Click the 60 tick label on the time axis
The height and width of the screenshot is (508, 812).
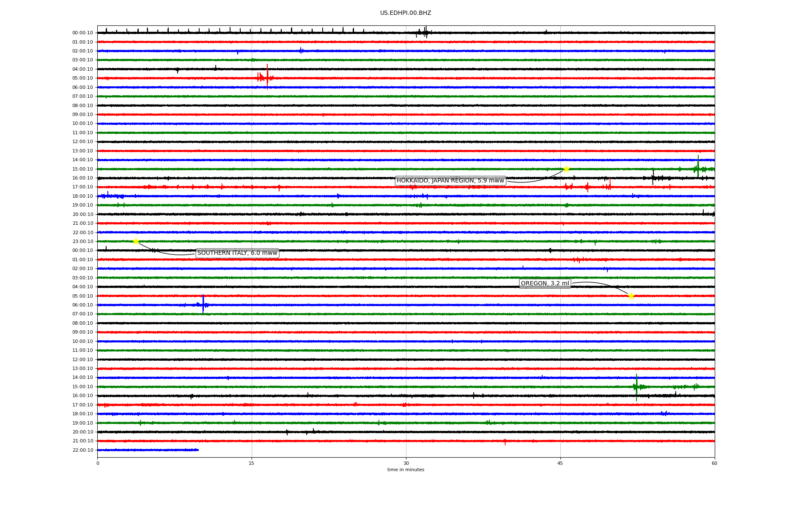click(714, 463)
